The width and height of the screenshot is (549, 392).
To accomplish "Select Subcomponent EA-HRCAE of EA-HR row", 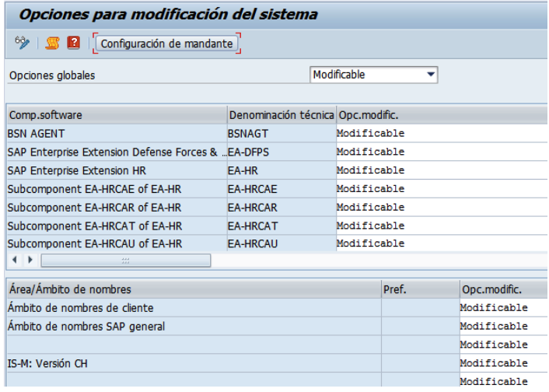I will pos(117,189).
